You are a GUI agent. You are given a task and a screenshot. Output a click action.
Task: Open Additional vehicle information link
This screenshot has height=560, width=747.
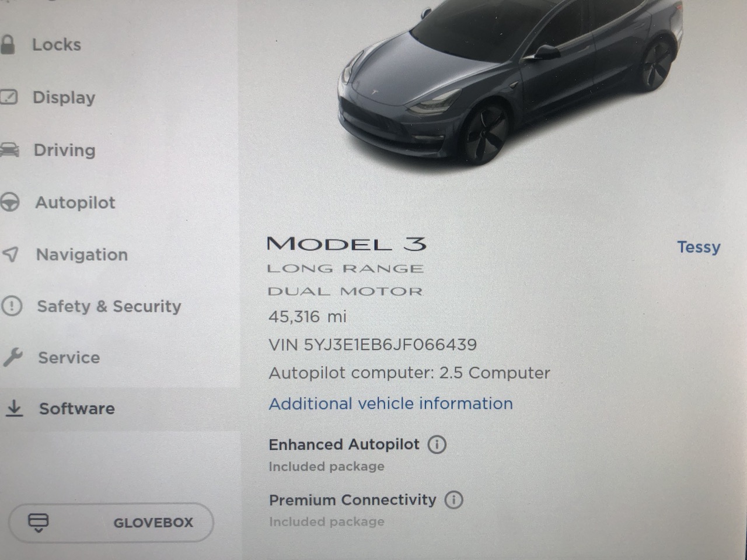390,404
